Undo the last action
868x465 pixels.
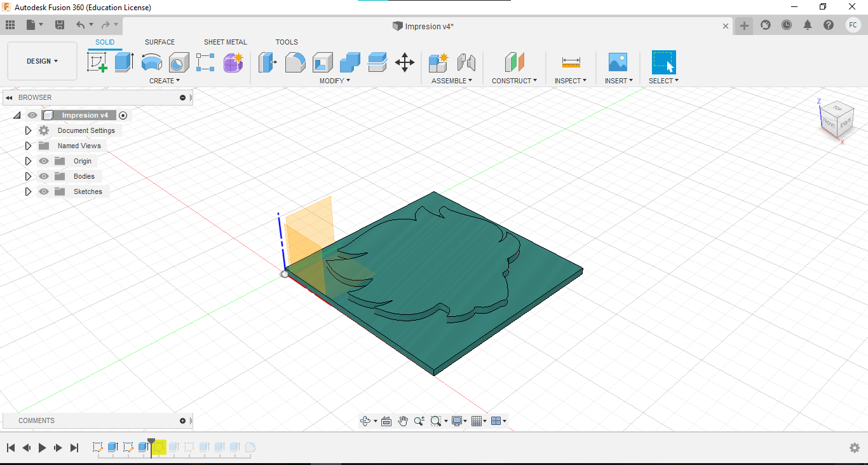80,25
